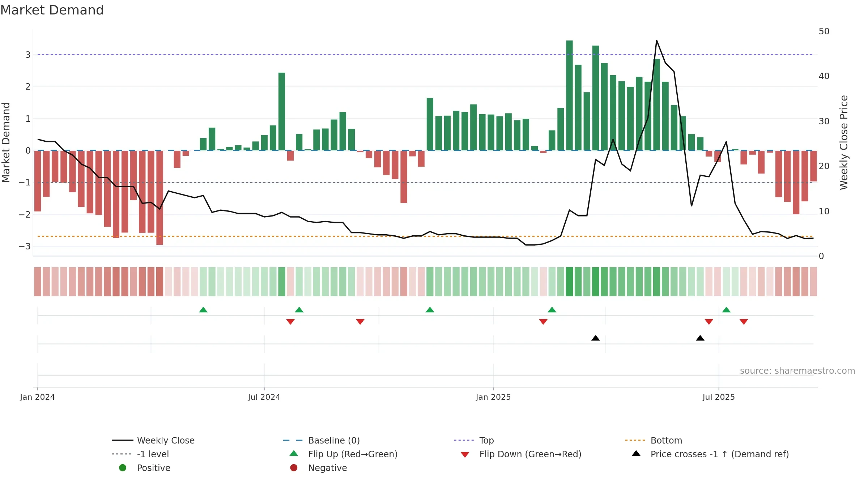Click the Jan 2024 axis label
This screenshot has width=868, height=488.
pos(37,397)
